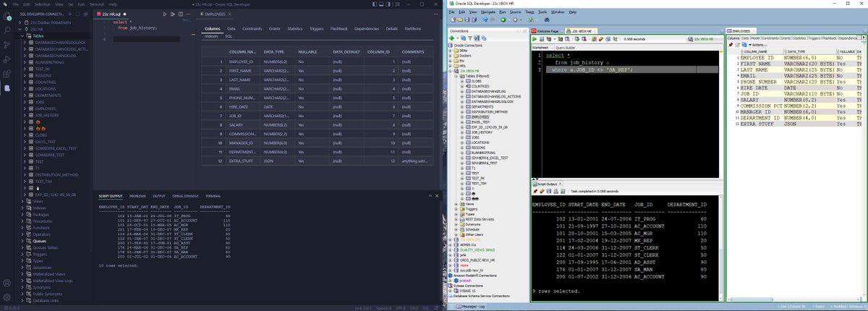This screenshot has height=311, width=868.
Task: Expand EMPLOYEES table in SQL Developer tree
Action: (x=461, y=116)
